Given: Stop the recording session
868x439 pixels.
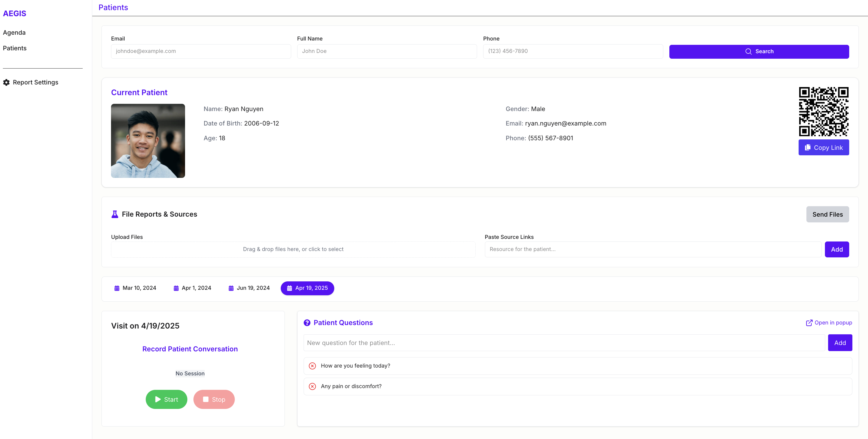Looking at the screenshot, I should point(214,399).
